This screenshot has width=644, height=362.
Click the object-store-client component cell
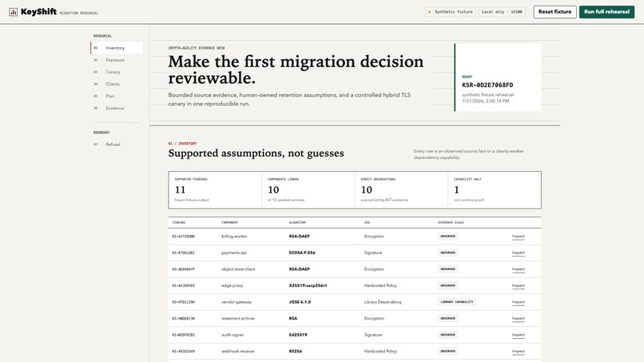(x=238, y=269)
